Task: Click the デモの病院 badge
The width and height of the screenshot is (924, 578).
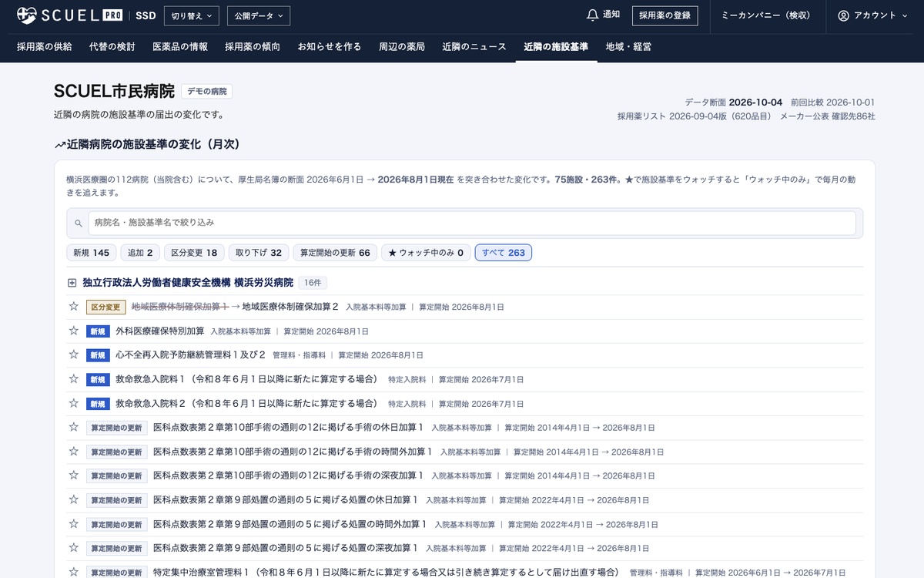Action: pyautogui.click(x=207, y=91)
